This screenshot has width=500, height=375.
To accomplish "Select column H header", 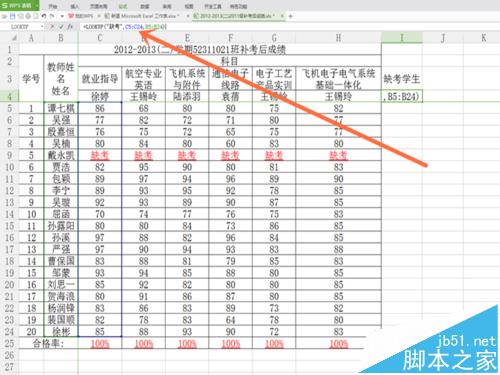I will 338,38.
